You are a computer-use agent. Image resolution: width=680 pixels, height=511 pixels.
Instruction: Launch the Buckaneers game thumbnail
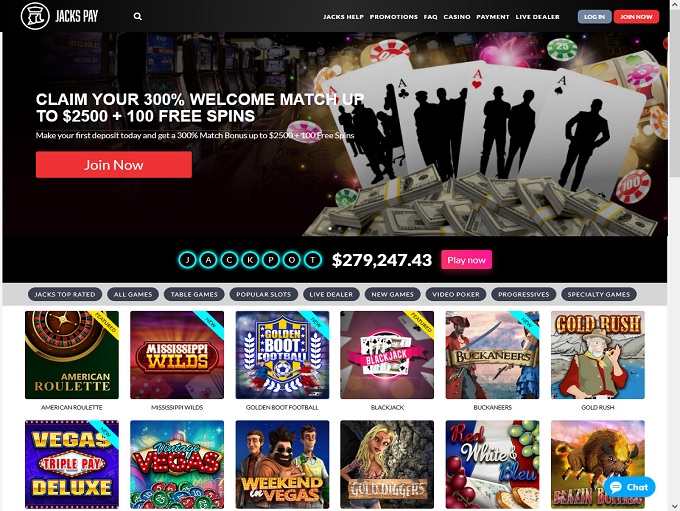(x=493, y=355)
